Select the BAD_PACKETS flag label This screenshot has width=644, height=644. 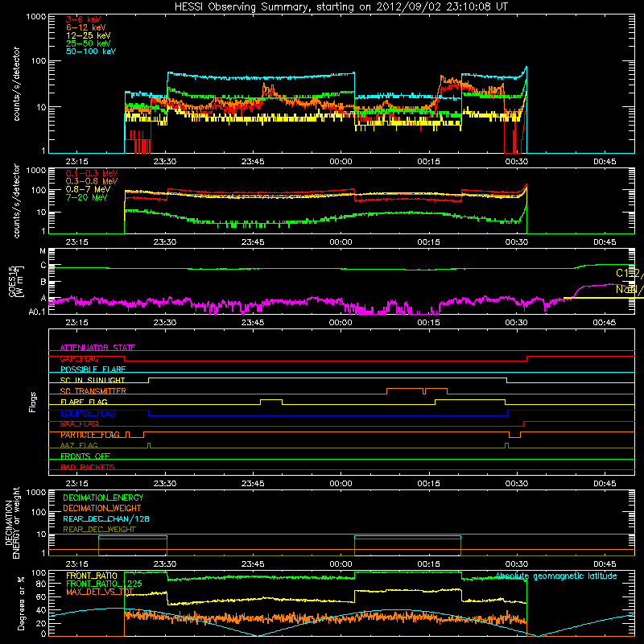(x=88, y=467)
